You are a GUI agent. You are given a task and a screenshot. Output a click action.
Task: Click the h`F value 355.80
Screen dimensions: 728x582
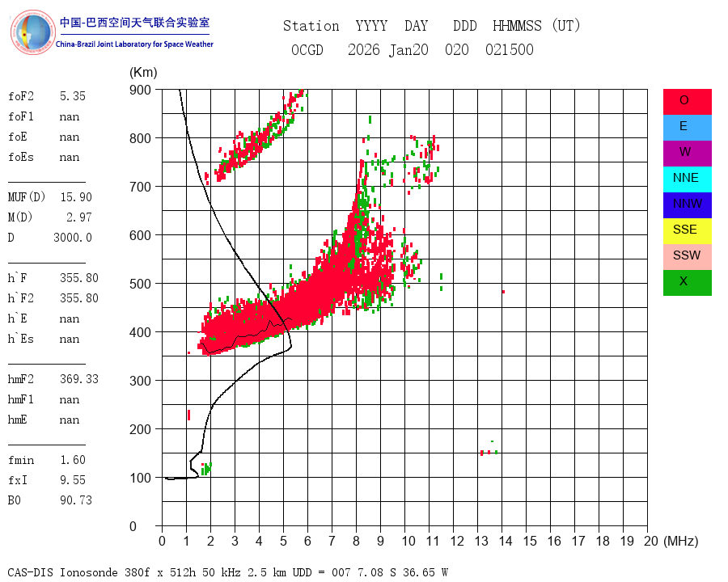[x=79, y=278]
